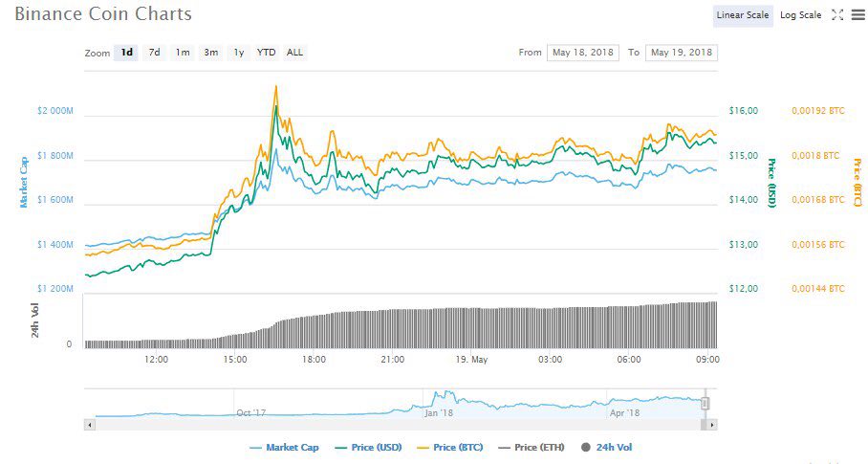
Task: Select the ALL zoom range
Action: point(294,53)
